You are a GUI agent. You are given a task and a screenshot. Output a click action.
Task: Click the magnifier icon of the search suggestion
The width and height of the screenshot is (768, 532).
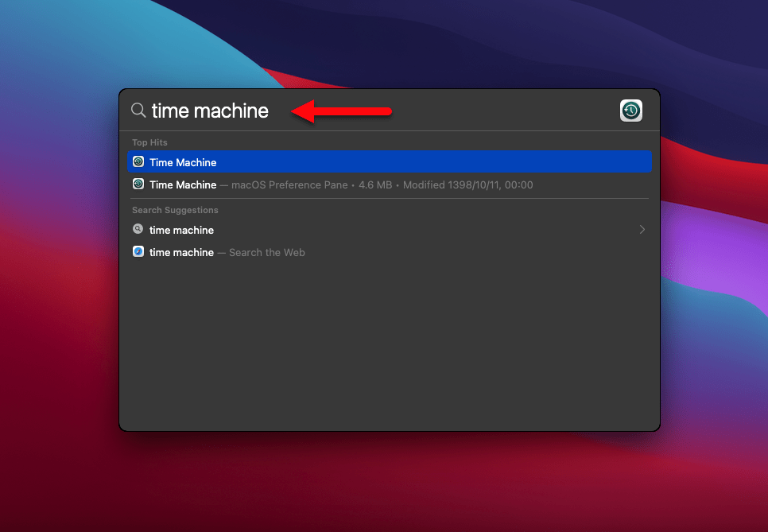tap(138, 229)
